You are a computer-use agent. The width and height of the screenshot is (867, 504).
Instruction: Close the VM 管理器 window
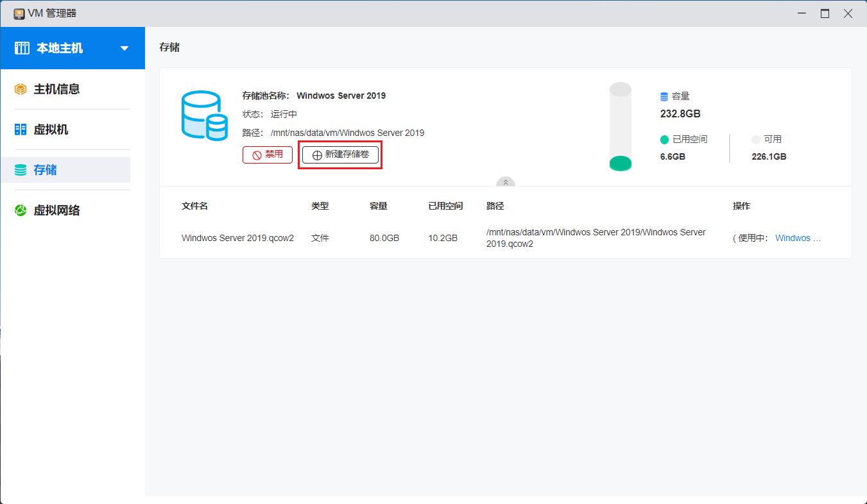[x=848, y=13]
